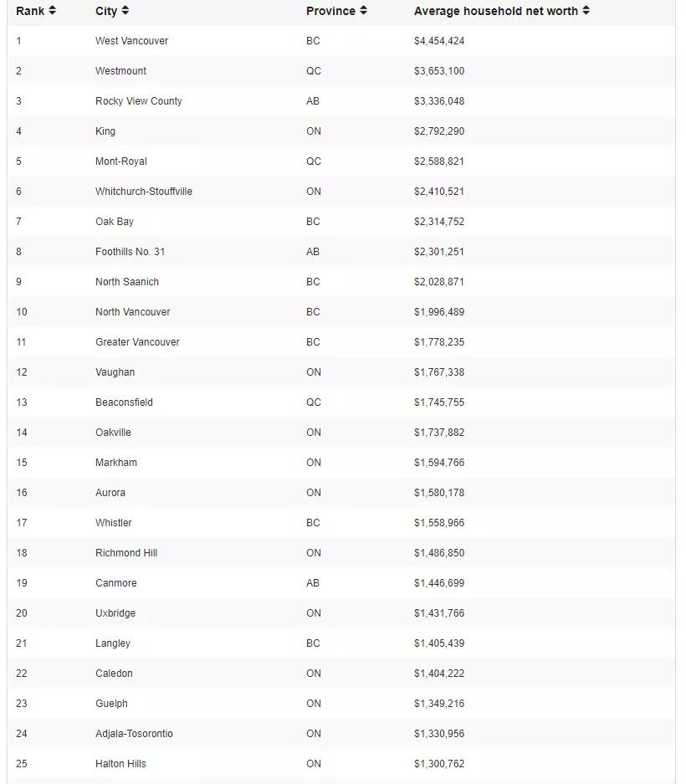This screenshot has width=686, height=784.
Task: Select the $4,454,424 net worth value
Action: click(x=438, y=41)
